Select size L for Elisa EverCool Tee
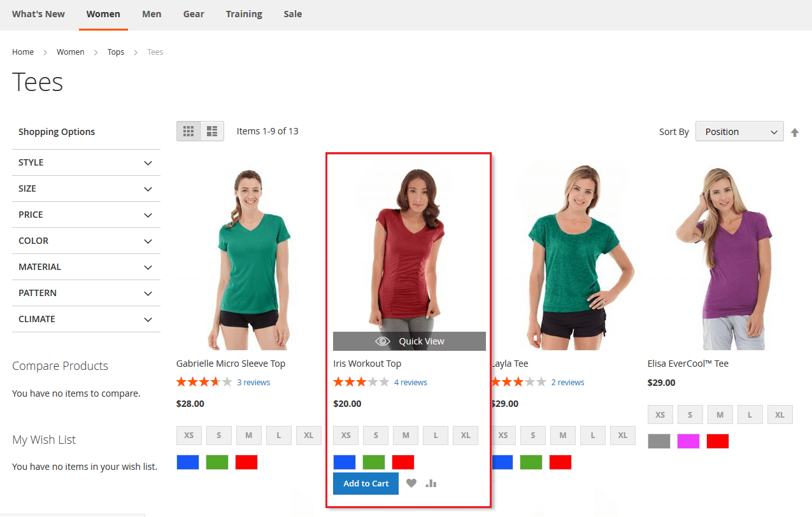This screenshot has width=812, height=517. pyautogui.click(x=750, y=414)
